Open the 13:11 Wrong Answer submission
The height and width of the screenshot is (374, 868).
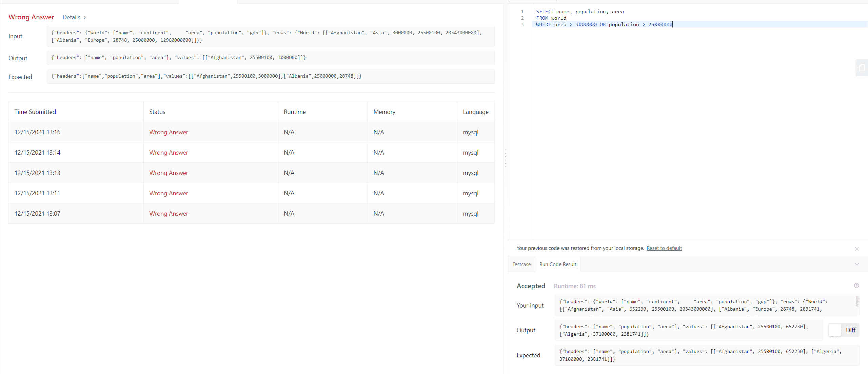pyautogui.click(x=169, y=193)
